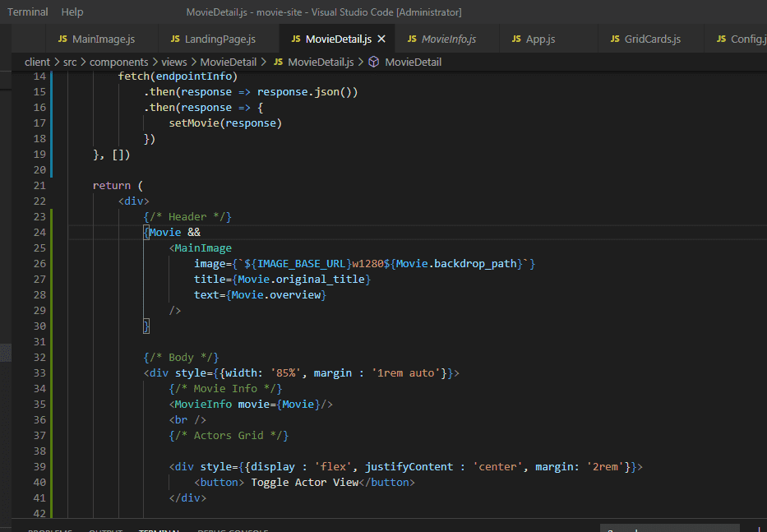767x532 pixels.
Task: Click the JS icon on App.js tab
Action: [x=516, y=39]
